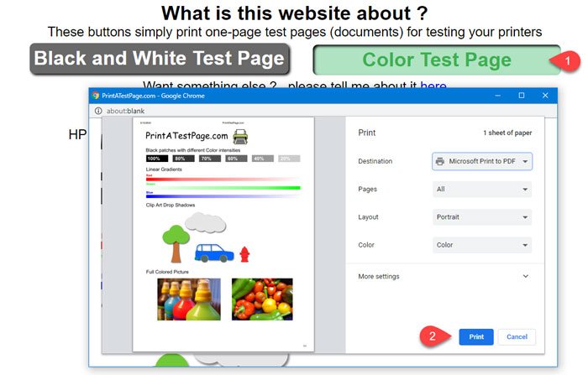This screenshot has height=375, width=588.
Task: Click the green tree clip art in preview
Action: click(173, 242)
